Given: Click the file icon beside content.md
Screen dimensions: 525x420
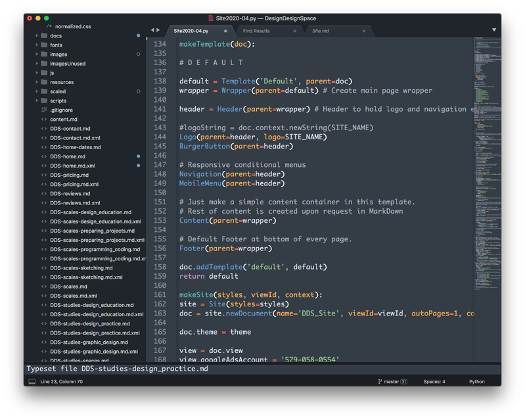Looking at the screenshot, I should 44,120.
